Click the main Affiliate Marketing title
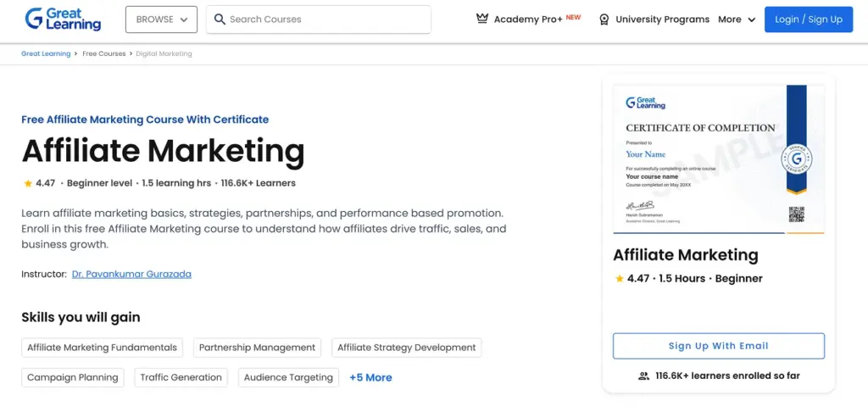This screenshot has width=868, height=412. click(164, 151)
